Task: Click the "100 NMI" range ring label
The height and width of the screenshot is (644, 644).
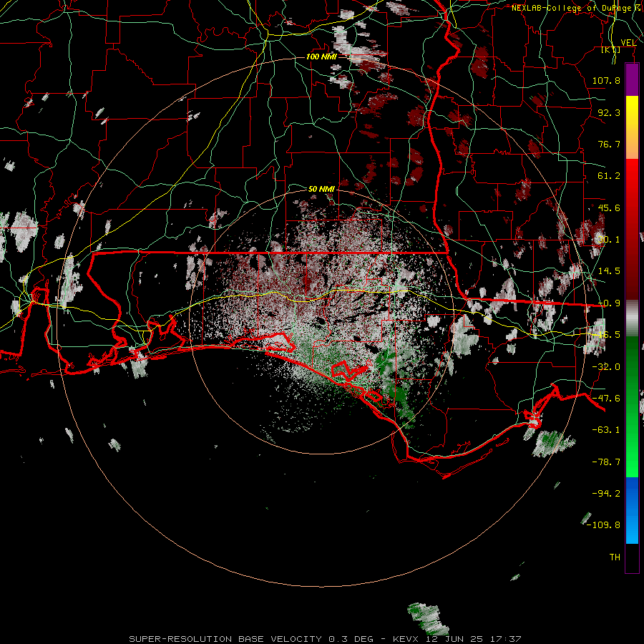Action: (x=321, y=57)
